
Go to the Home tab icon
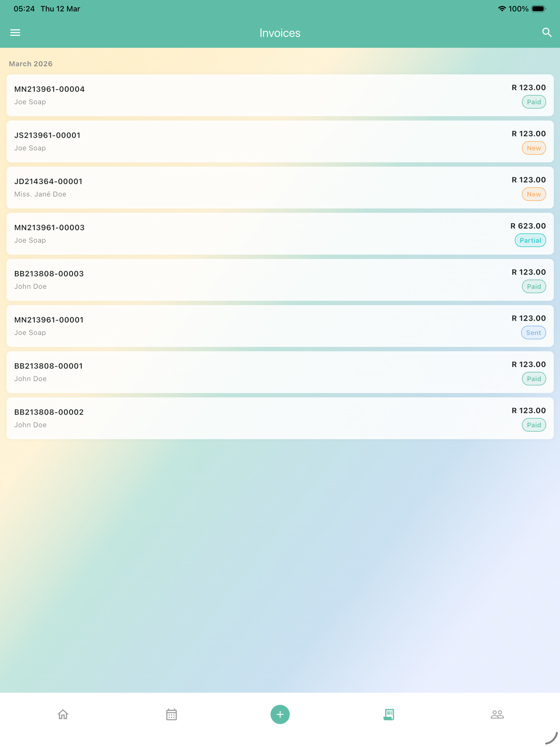pos(63,714)
